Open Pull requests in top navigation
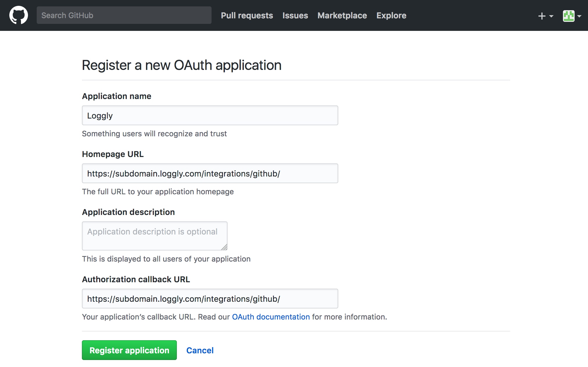 [x=247, y=15]
